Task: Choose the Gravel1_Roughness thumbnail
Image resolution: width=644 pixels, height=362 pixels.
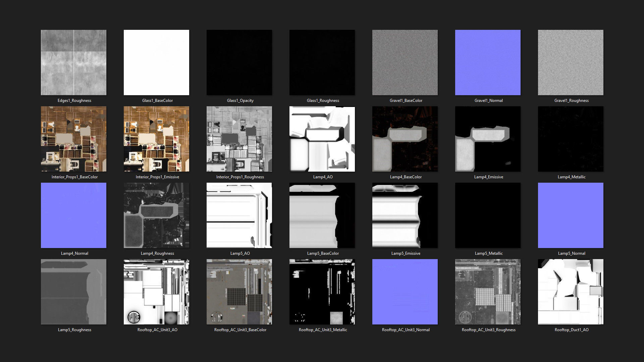Action: click(x=571, y=62)
